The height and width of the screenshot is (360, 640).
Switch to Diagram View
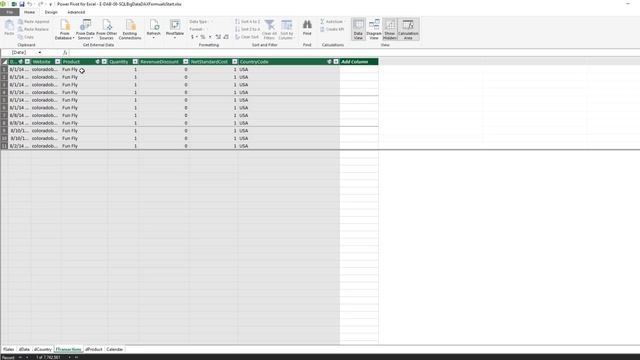pyautogui.click(x=374, y=29)
